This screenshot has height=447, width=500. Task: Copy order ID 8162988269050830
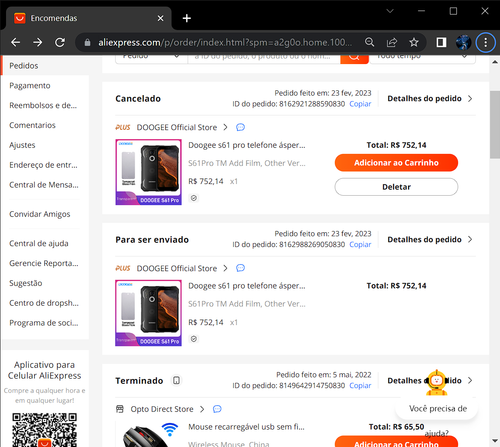[x=360, y=245]
